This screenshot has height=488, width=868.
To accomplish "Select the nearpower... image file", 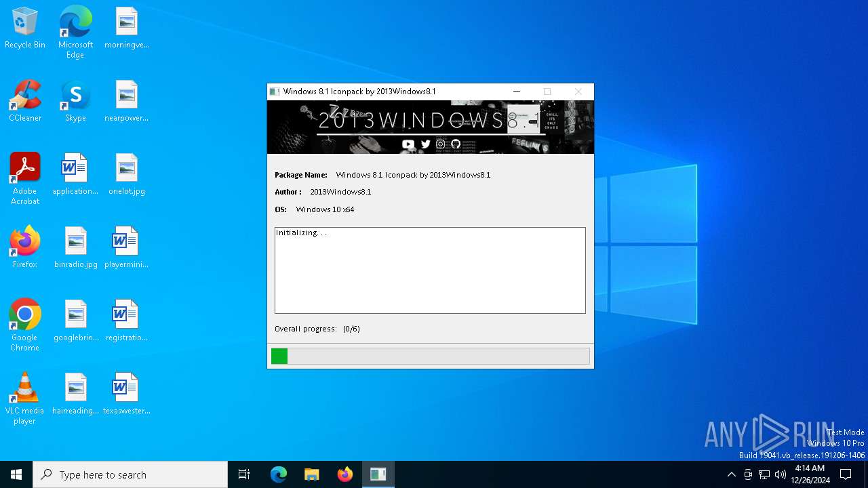I will 127,102.
